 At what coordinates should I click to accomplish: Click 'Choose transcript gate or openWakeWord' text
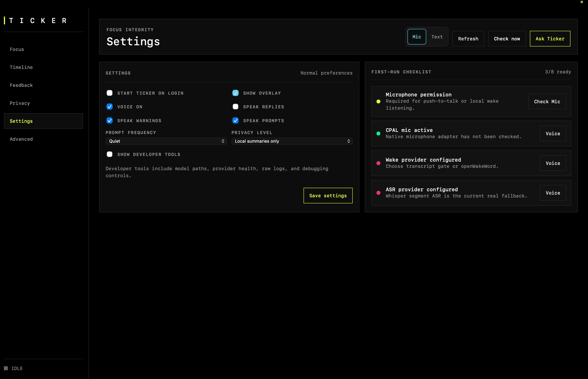[x=442, y=166]
